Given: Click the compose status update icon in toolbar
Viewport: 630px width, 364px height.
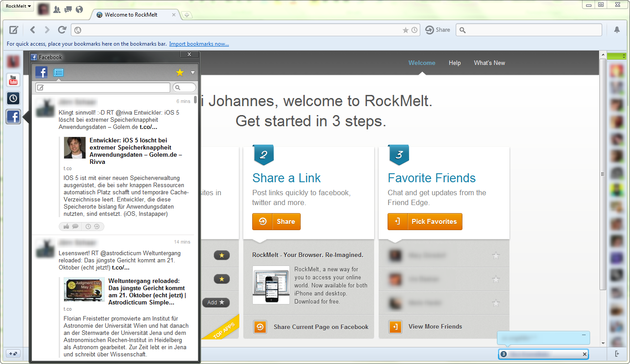Looking at the screenshot, I should pyautogui.click(x=14, y=30).
